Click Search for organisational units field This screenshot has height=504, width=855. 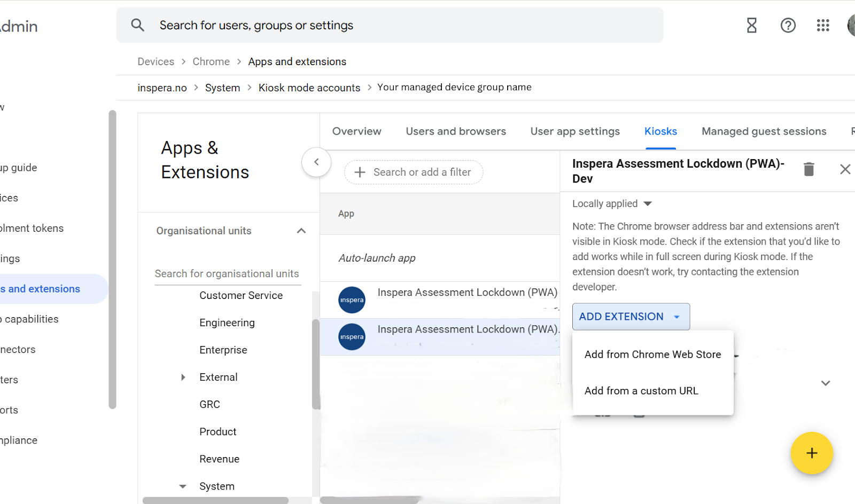pyautogui.click(x=228, y=274)
